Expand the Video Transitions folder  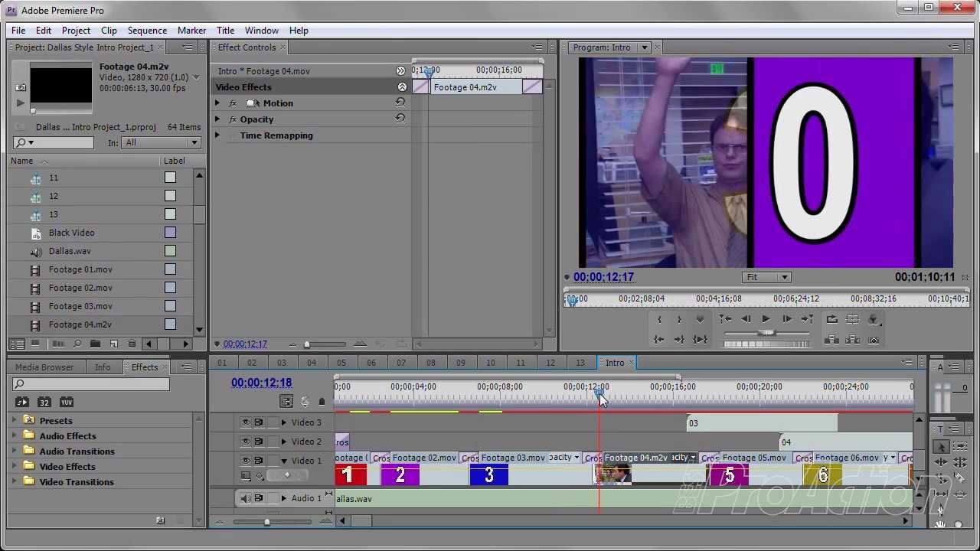[x=15, y=482]
